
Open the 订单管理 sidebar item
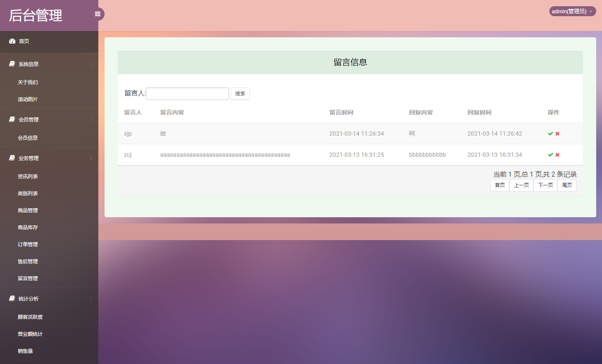point(27,244)
